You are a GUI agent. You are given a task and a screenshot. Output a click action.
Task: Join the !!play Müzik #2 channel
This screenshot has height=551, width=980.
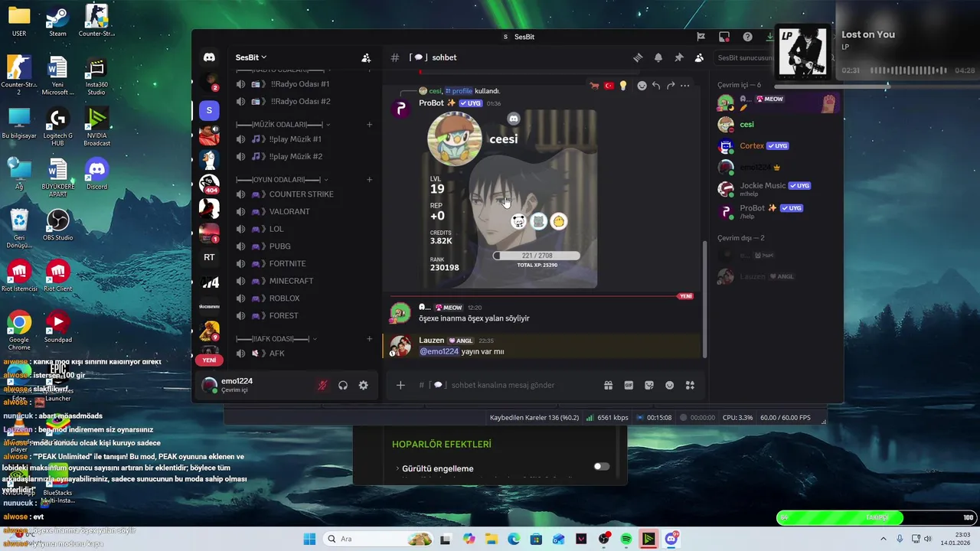(302, 156)
